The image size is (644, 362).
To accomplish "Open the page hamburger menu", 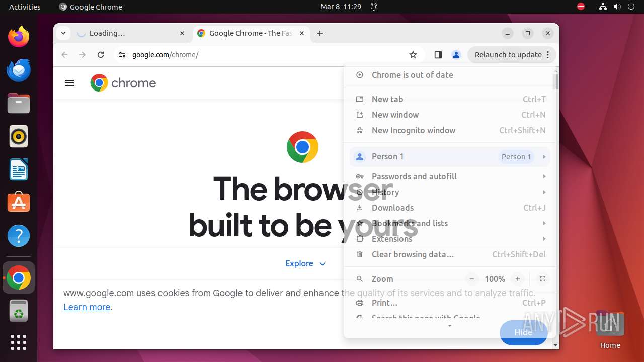I will pyautogui.click(x=69, y=83).
